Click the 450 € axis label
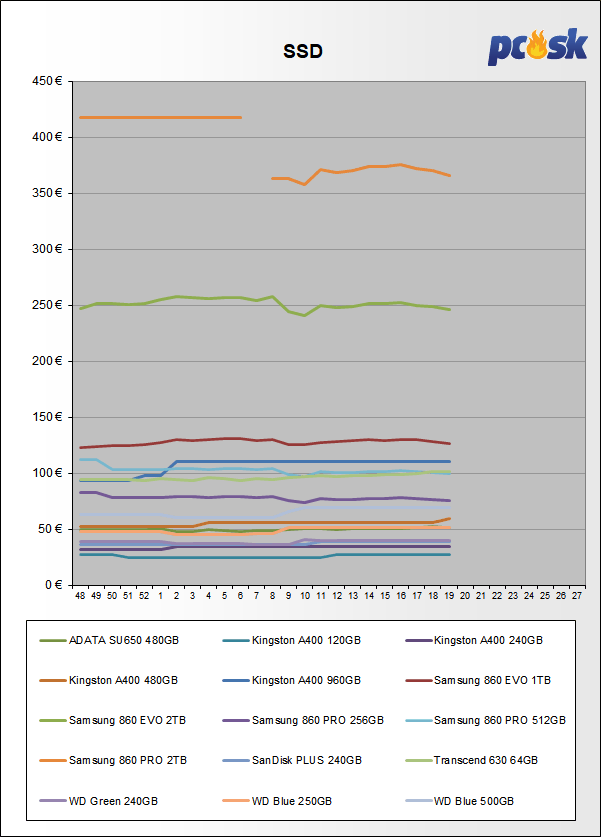The height and width of the screenshot is (837, 601). tap(47, 81)
